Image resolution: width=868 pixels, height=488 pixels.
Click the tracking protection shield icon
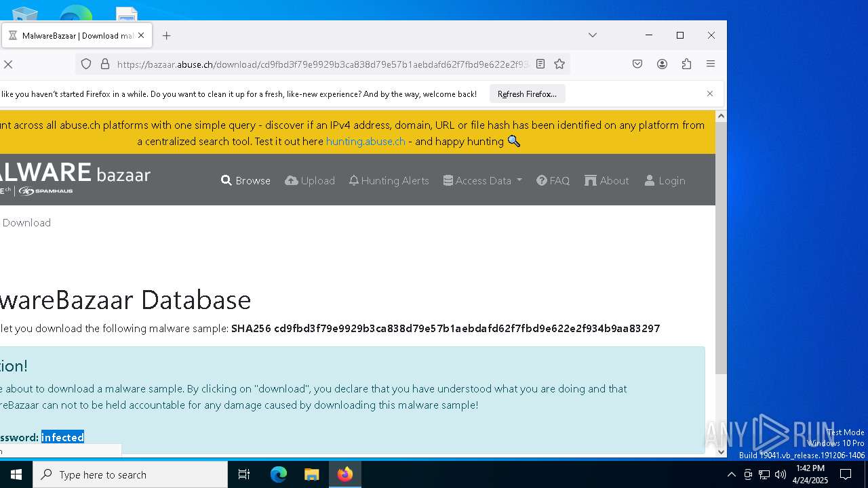tap(86, 64)
